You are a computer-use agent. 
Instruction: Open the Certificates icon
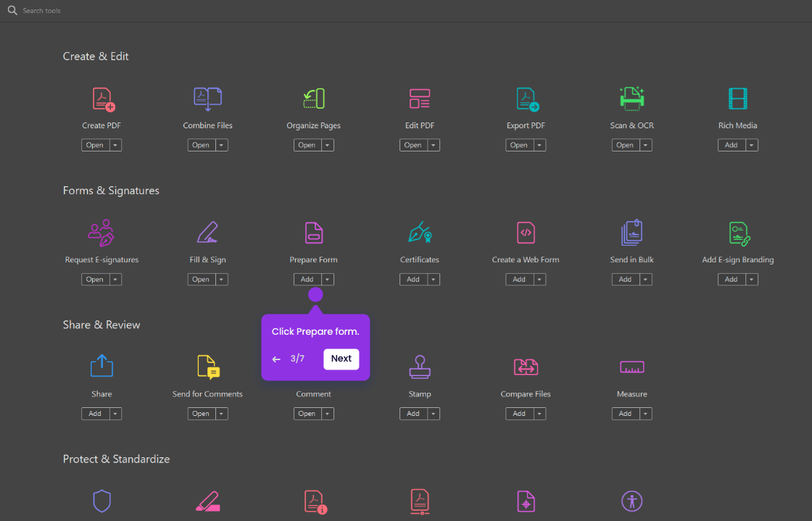(420, 233)
